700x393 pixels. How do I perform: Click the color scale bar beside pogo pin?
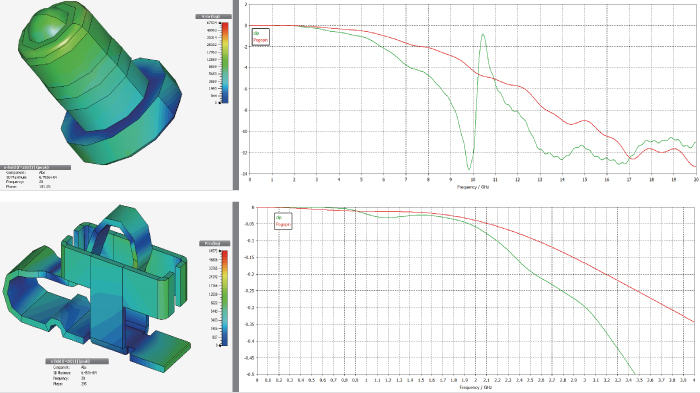225,63
